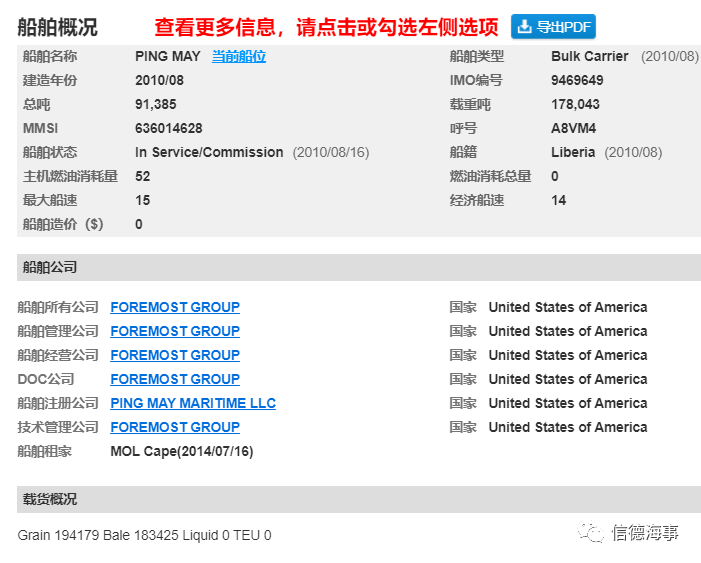
Task: Select main engine fuel consumption 52
Action: pyautogui.click(x=143, y=176)
